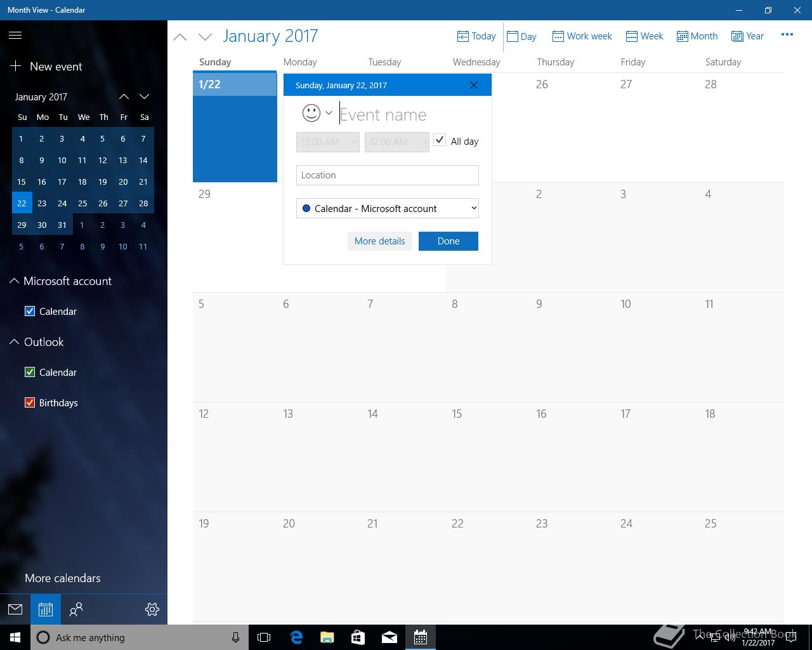Click the New event label
This screenshot has width=812, height=650.
coord(56,66)
